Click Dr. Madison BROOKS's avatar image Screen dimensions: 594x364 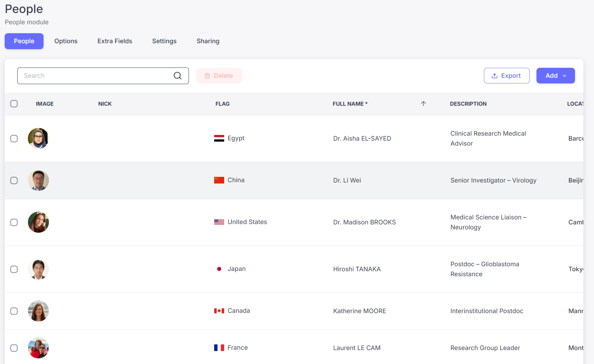click(x=38, y=222)
